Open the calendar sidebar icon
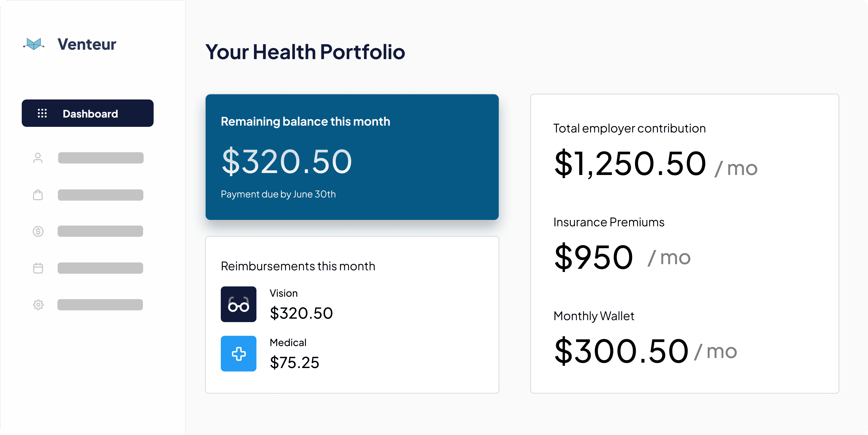The height and width of the screenshot is (435, 868). (x=38, y=268)
